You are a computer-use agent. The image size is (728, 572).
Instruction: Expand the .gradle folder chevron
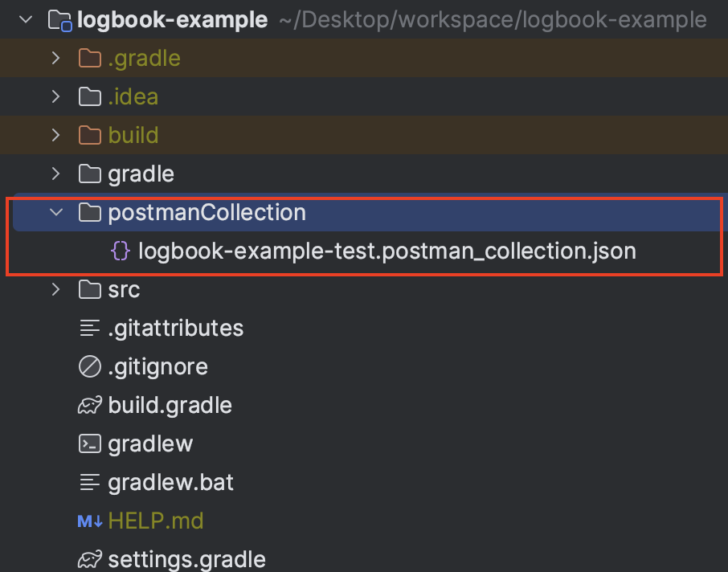tap(55, 59)
